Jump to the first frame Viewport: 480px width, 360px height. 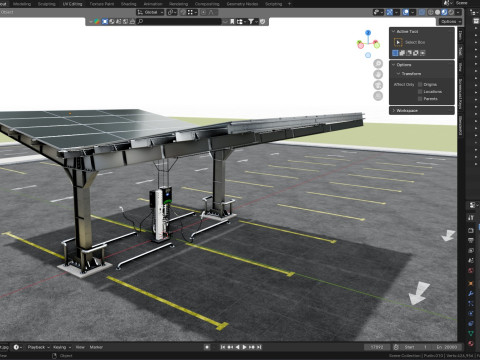tap(223, 347)
